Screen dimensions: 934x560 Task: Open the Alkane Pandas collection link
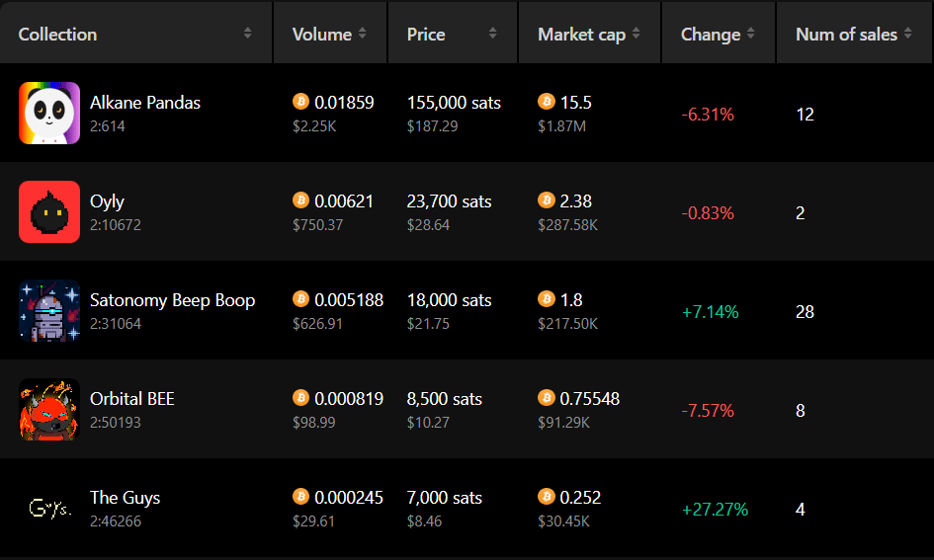coord(145,103)
